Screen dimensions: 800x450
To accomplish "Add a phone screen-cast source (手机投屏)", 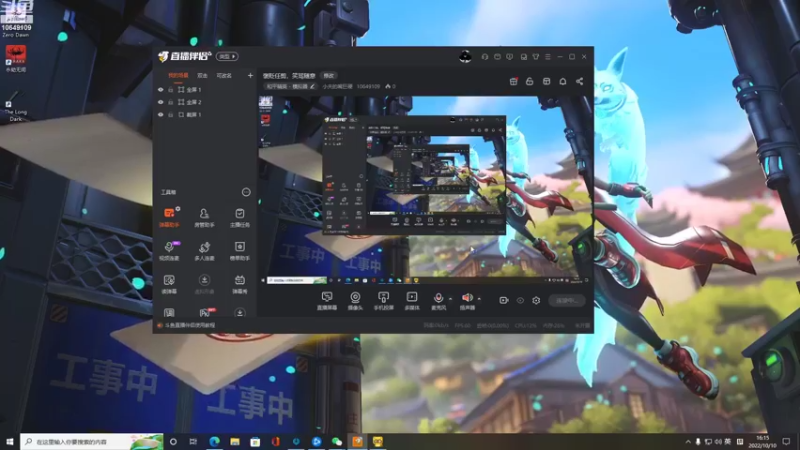I will point(383,301).
